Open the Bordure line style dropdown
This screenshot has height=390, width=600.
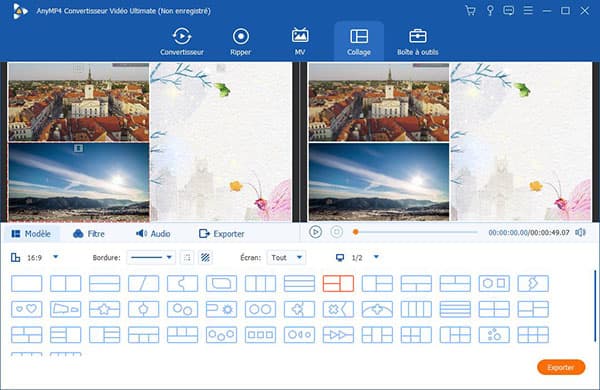click(151, 258)
